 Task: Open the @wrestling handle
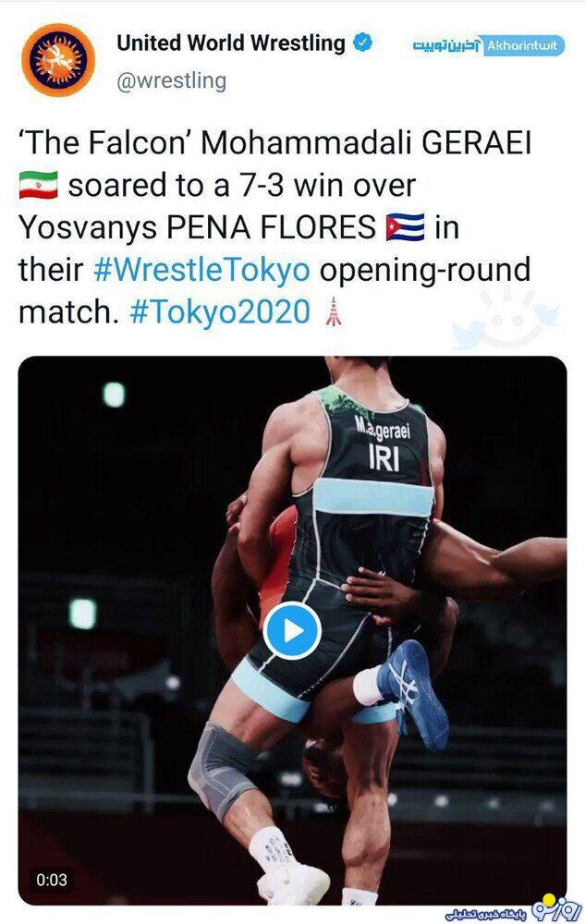tap(172, 80)
